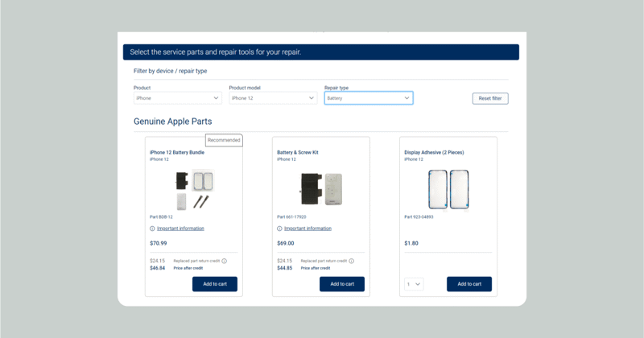
Task: Open the Product dropdown showing iPhone
Action: pos(177,98)
